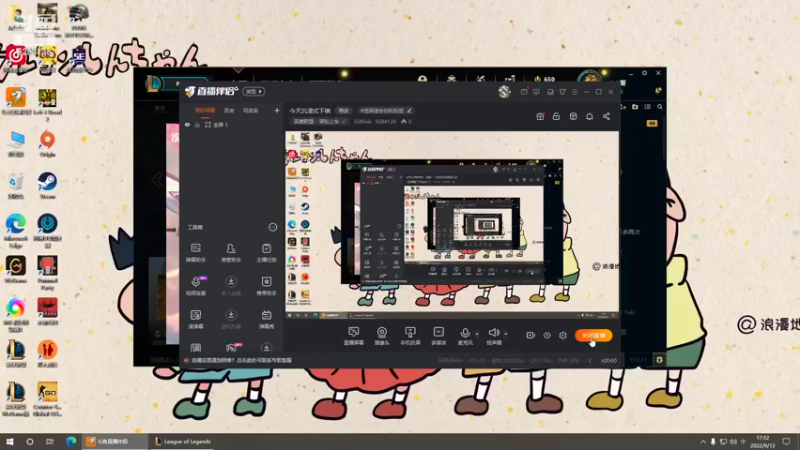
Task: Select 全屏 1 source row
Action: click(231, 124)
